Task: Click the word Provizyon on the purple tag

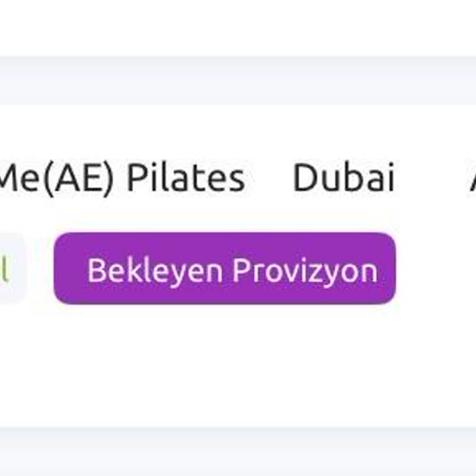Action: [x=305, y=271]
